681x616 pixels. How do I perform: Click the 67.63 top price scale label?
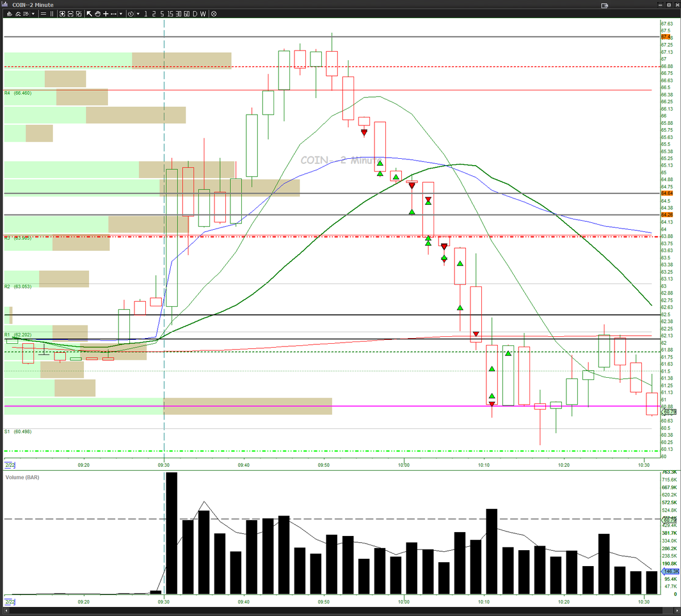(667, 23)
